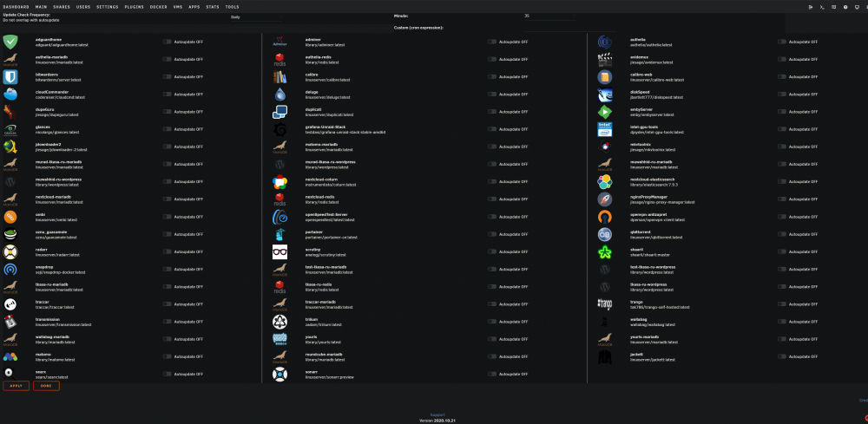
Task: Open the terminal icon in top bar
Action: [x=821, y=7]
